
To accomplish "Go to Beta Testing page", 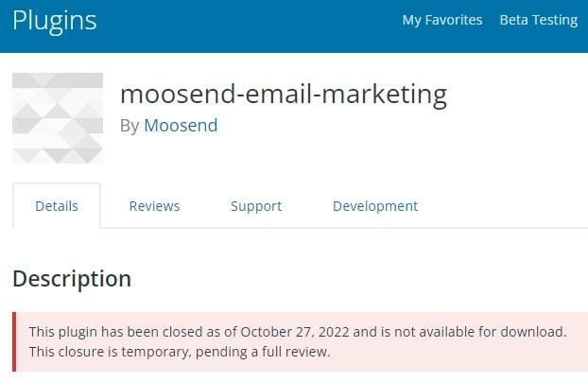I will [x=538, y=20].
